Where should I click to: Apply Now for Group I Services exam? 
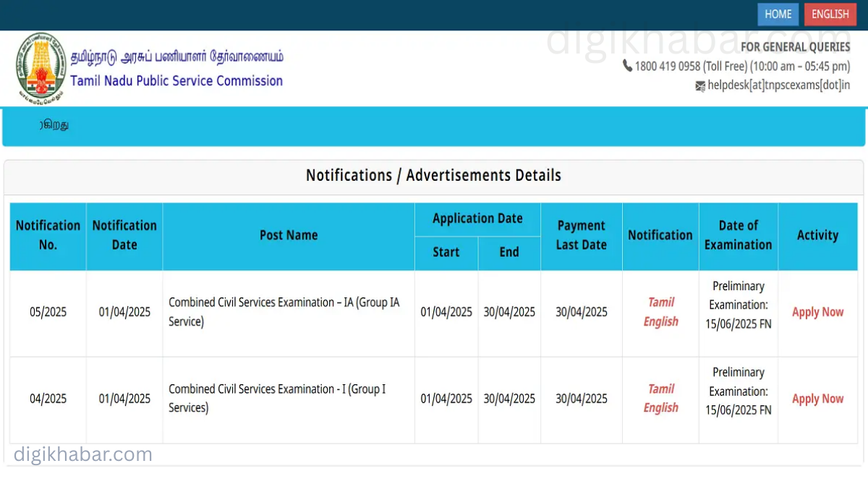pyautogui.click(x=817, y=399)
